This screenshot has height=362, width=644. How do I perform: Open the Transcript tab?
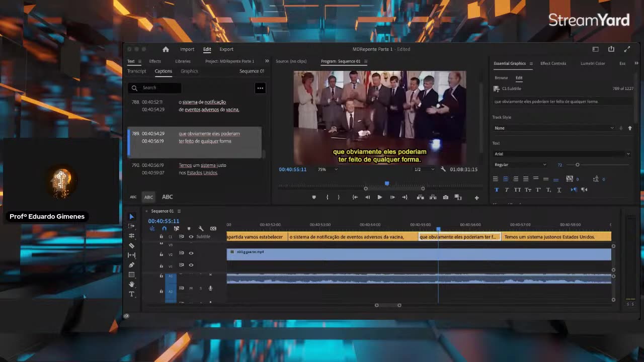136,71
